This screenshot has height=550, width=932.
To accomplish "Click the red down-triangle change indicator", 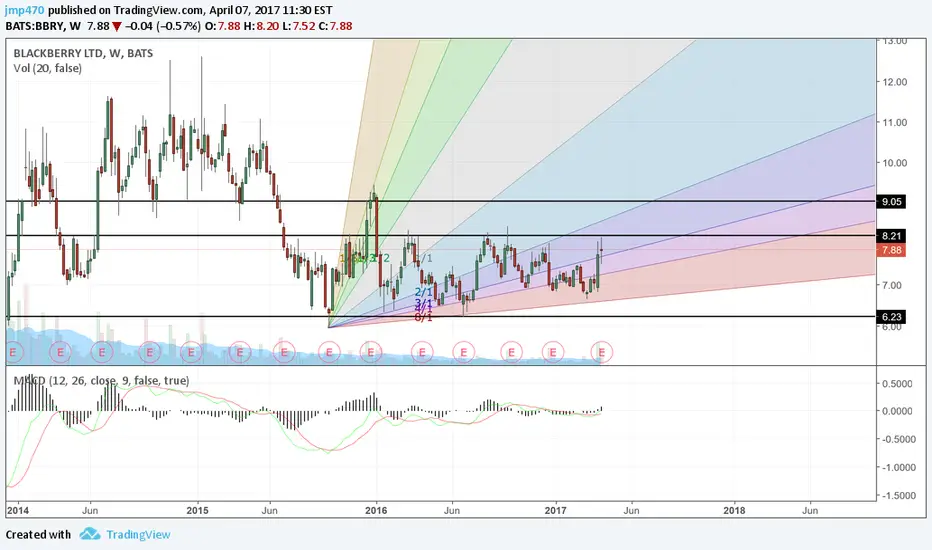I will (x=117, y=27).
